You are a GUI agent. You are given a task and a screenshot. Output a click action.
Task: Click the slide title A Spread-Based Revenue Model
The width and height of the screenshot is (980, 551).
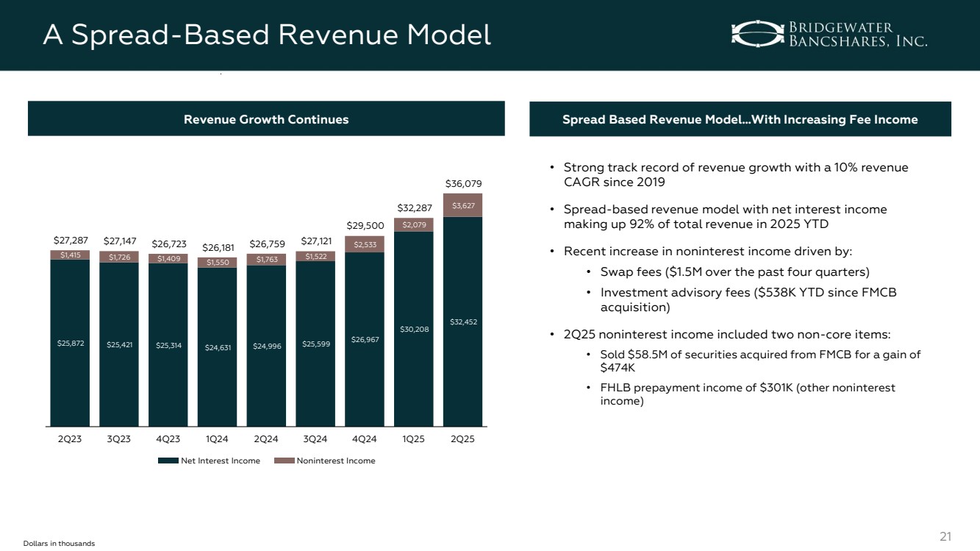coord(266,35)
